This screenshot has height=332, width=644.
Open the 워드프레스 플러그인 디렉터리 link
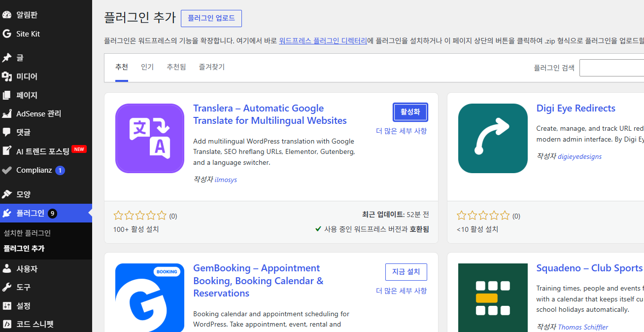(x=323, y=41)
